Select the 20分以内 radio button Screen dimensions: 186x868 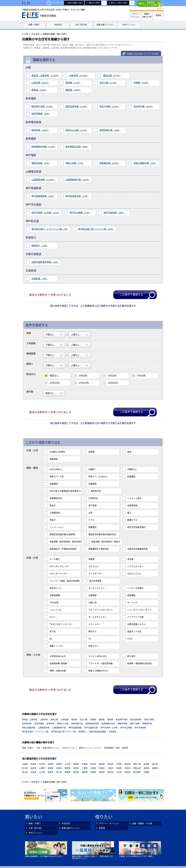tap(104, 383)
